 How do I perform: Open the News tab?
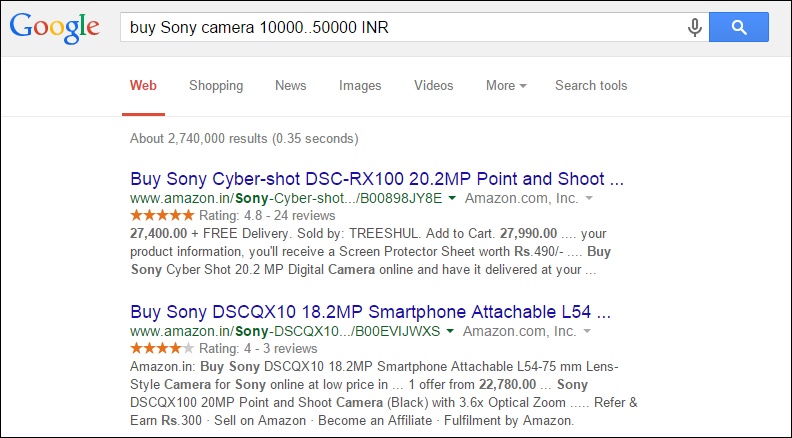pos(290,85)
